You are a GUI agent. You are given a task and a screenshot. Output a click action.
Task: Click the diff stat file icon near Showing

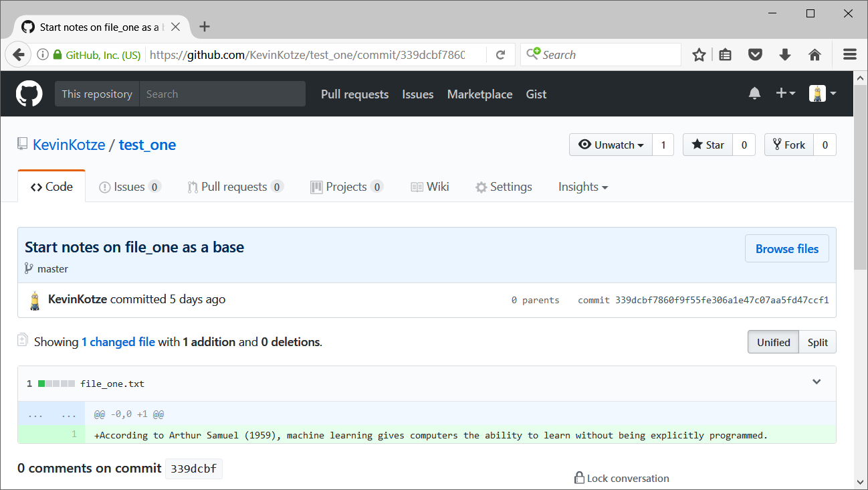23,341
